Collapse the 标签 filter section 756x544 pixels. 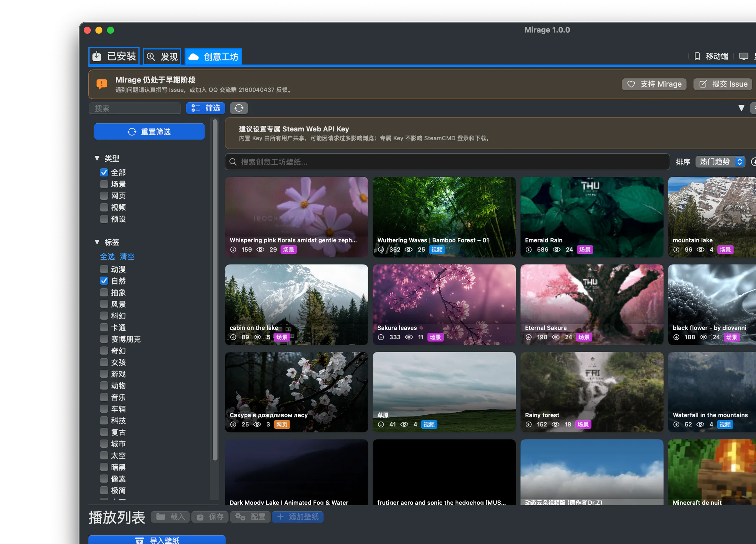[97, 242]
